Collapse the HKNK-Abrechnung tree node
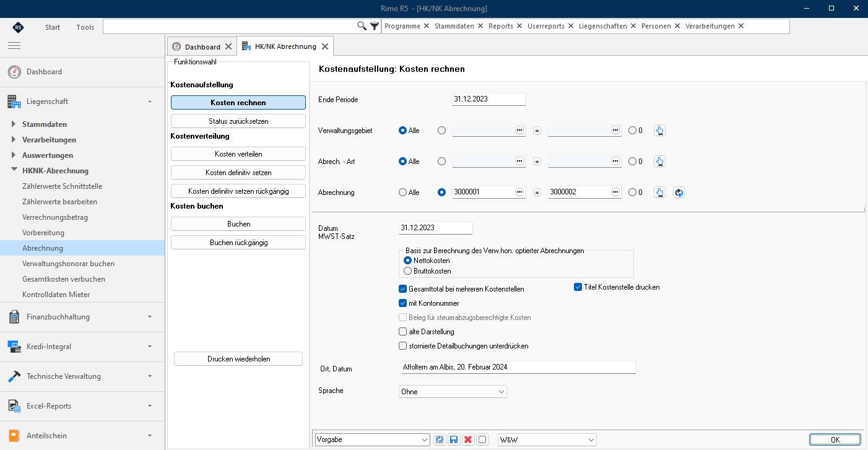The height and width of the screenshot is (450, 868). [x=14, y=171]
